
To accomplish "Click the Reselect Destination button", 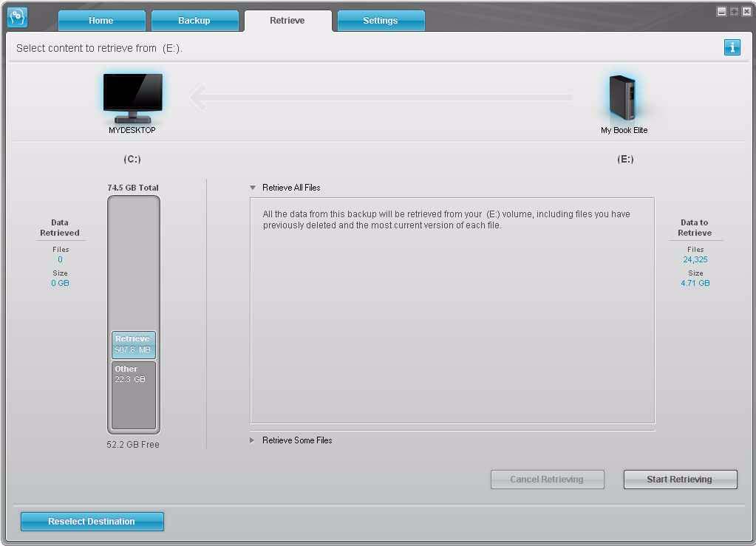I will click(x=92, y=522).
